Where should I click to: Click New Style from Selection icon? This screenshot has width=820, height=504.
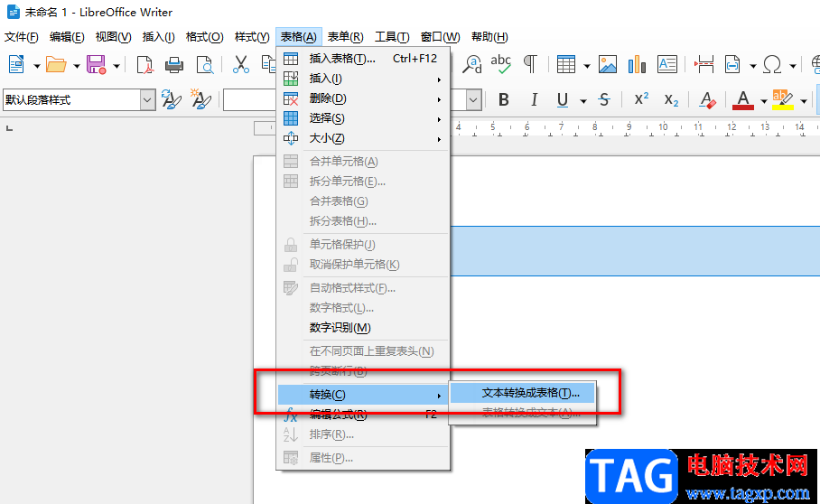(200, 99)
